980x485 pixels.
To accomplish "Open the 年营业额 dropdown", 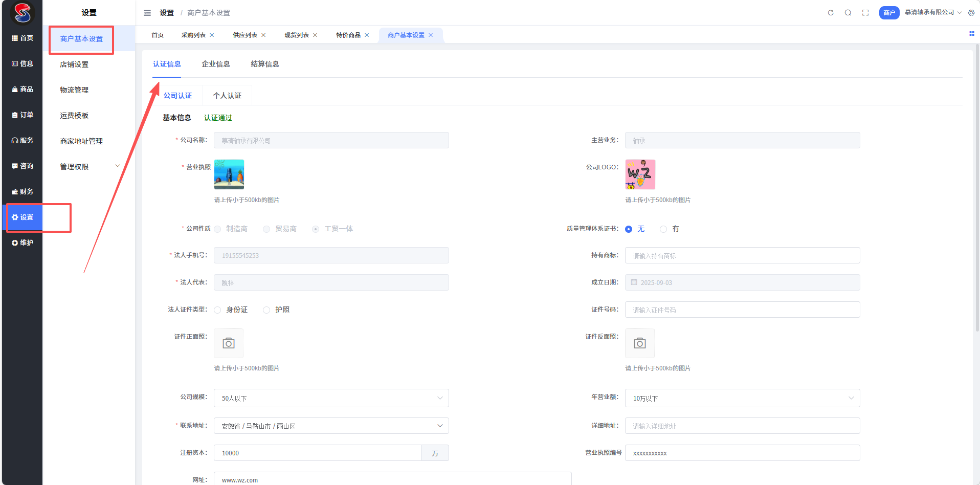I will (742, 398).
